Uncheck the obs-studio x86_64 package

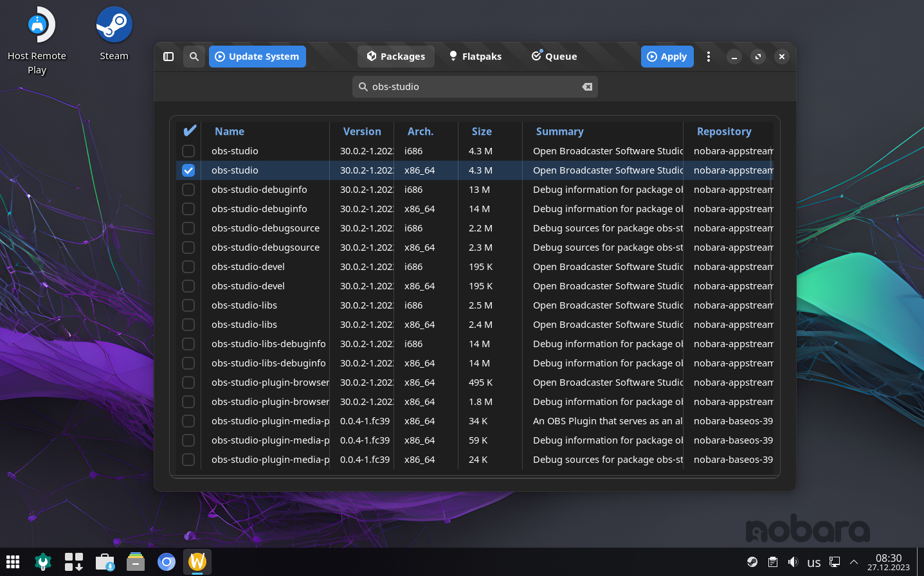click(188, 170)
